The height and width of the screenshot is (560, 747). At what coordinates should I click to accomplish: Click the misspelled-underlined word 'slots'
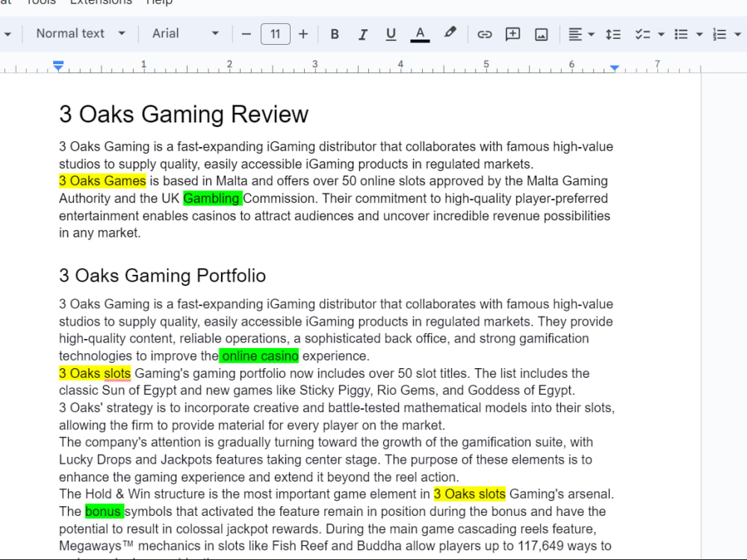pos(117,374)
